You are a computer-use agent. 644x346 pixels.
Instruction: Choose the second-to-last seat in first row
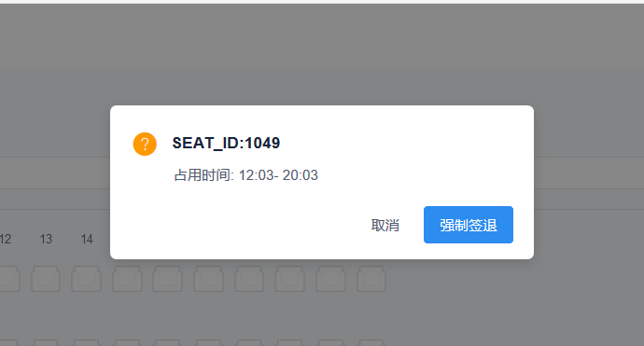(330, 279)
